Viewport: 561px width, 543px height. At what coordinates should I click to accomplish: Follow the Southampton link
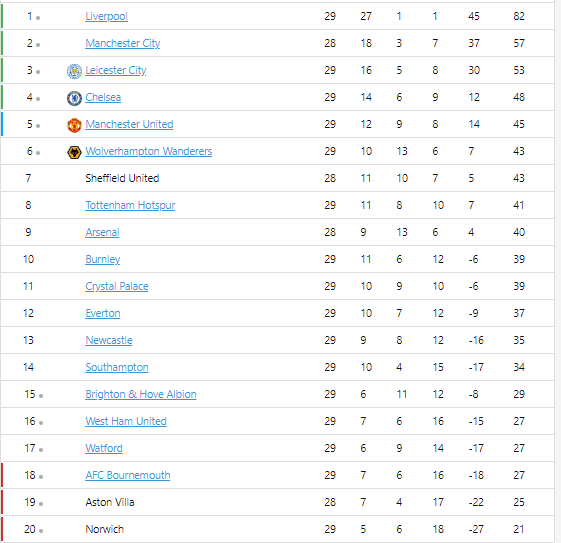(x=117, y=367)
